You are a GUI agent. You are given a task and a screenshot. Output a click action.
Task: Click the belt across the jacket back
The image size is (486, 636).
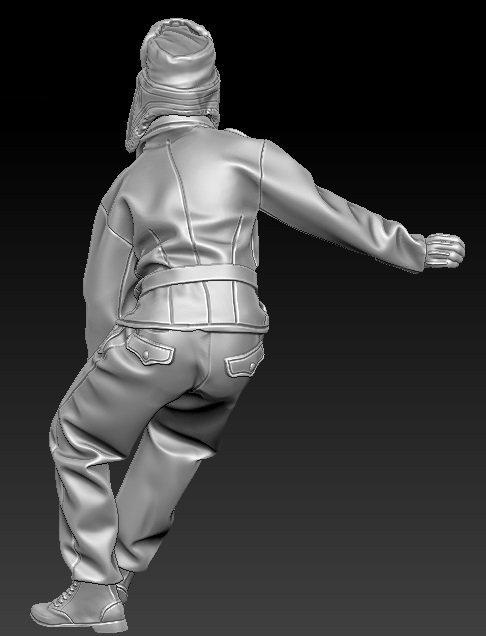click(197, 277)
